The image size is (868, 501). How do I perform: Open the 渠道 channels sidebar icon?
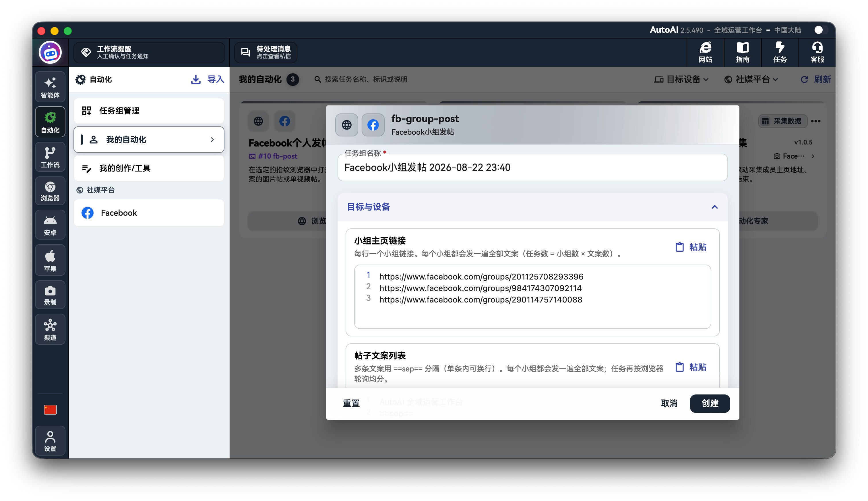coord(50,329)
